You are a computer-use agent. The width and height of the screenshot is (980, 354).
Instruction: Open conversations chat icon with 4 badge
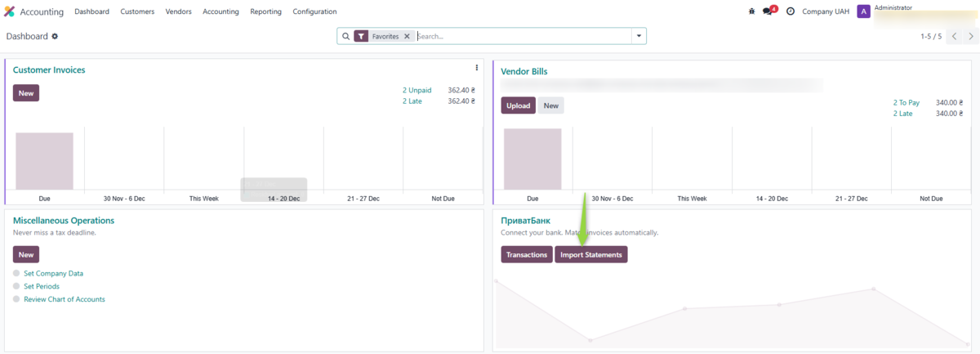768,11
